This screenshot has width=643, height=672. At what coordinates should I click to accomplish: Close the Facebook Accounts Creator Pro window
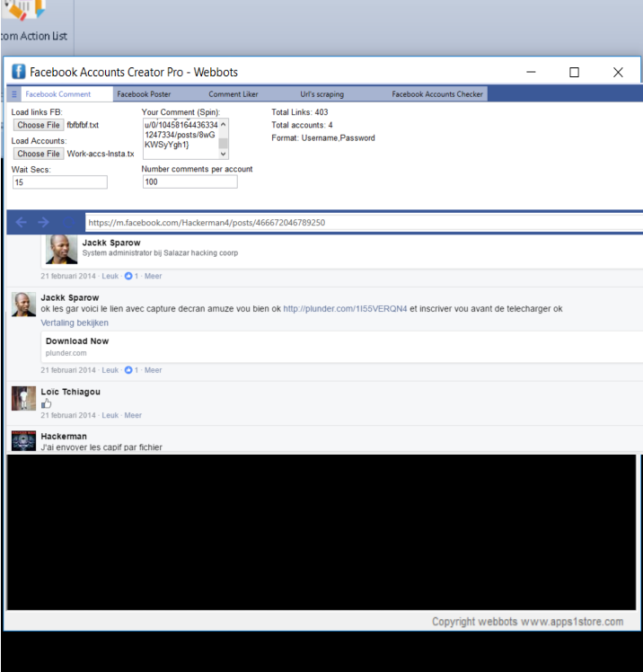(618, 72)
